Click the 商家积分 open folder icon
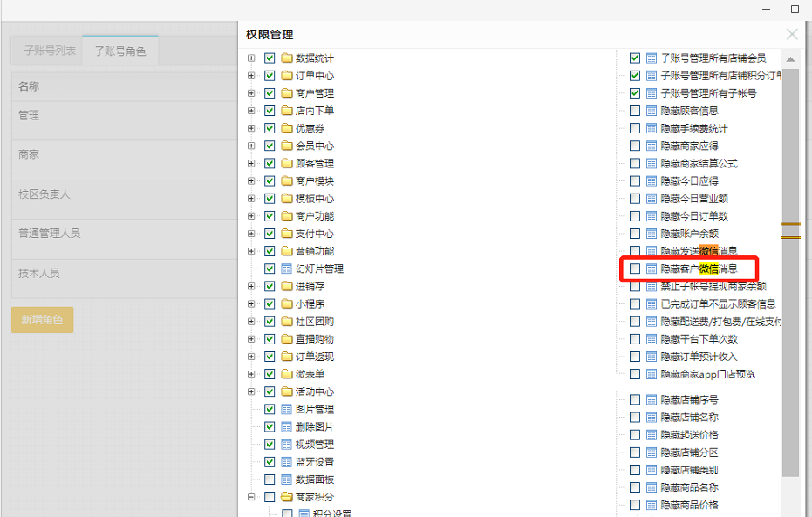Viewport: 812px width, 517px height. click(x=287, y=497)
